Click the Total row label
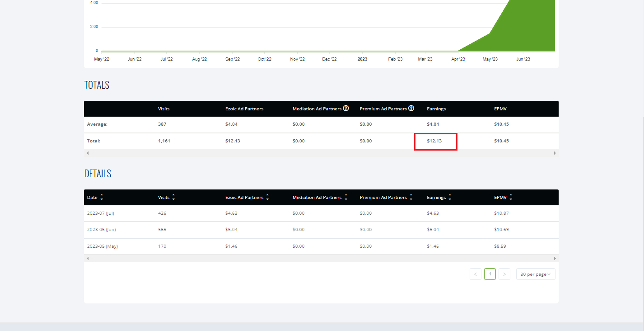The height and width of the screenshot is (331, 644). point(93,141)
